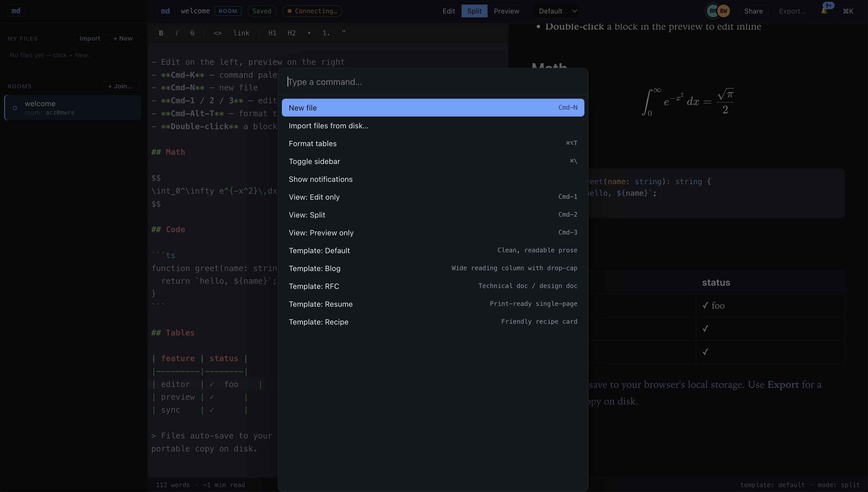
Task: Click the md logo in the sidebar
Action: (16, 11)
